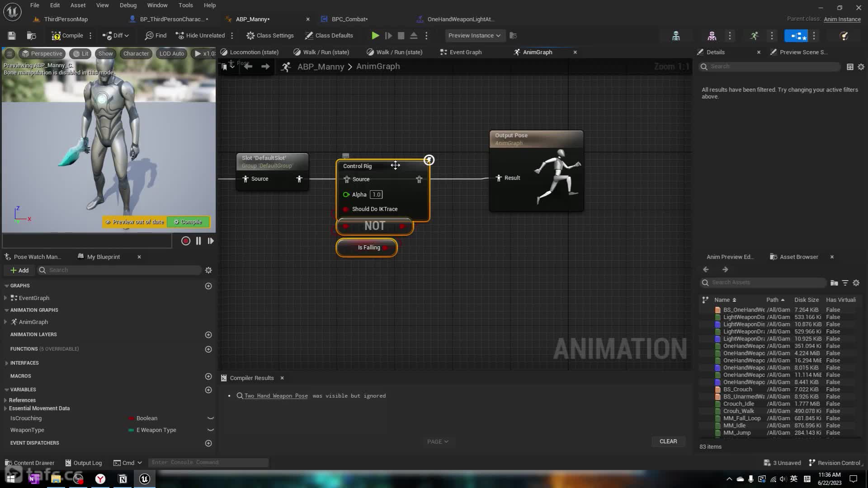Click the Stop simulation icon
This screenshot has height=488, width=868.
(401, 36)
